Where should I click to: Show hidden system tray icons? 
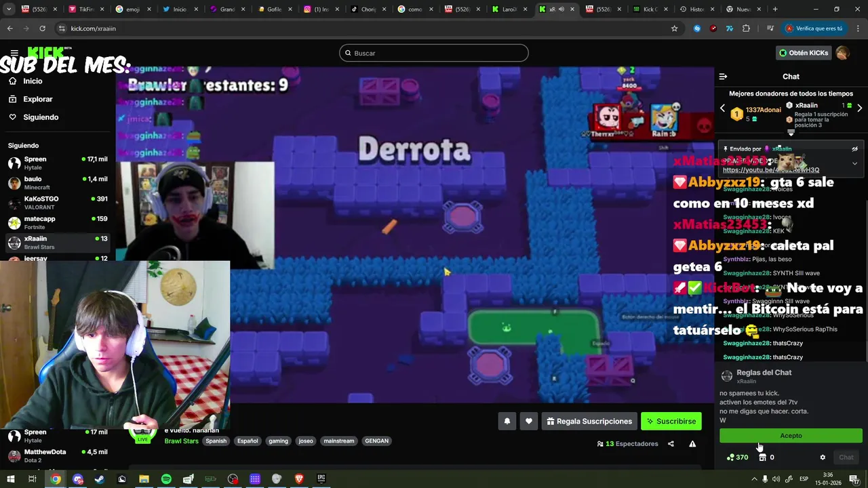[753, 479]
